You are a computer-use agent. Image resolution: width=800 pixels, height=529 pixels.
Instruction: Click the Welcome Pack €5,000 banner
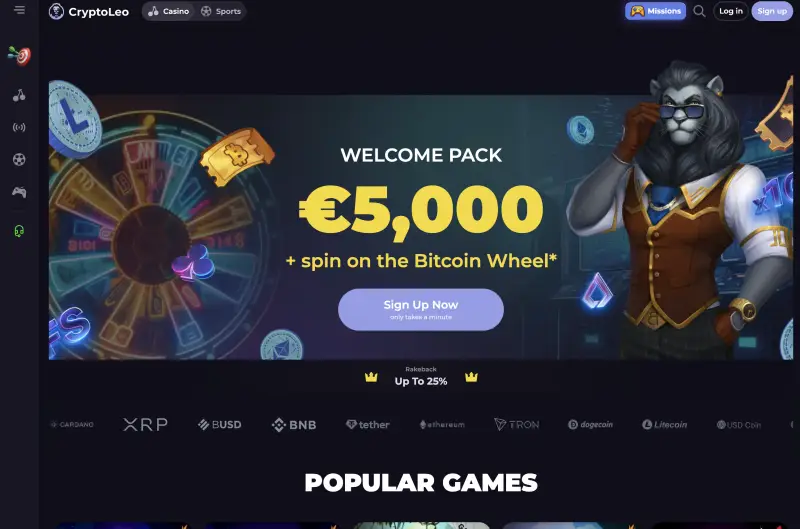pos(421,227)
